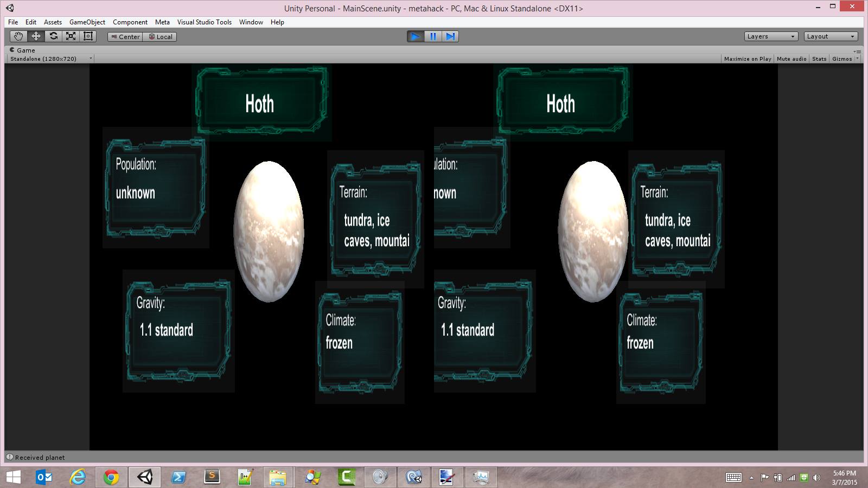The image size is (868, 488).
Task: Toggle Mute audio in Game view
Action: [x=792, y=59]
